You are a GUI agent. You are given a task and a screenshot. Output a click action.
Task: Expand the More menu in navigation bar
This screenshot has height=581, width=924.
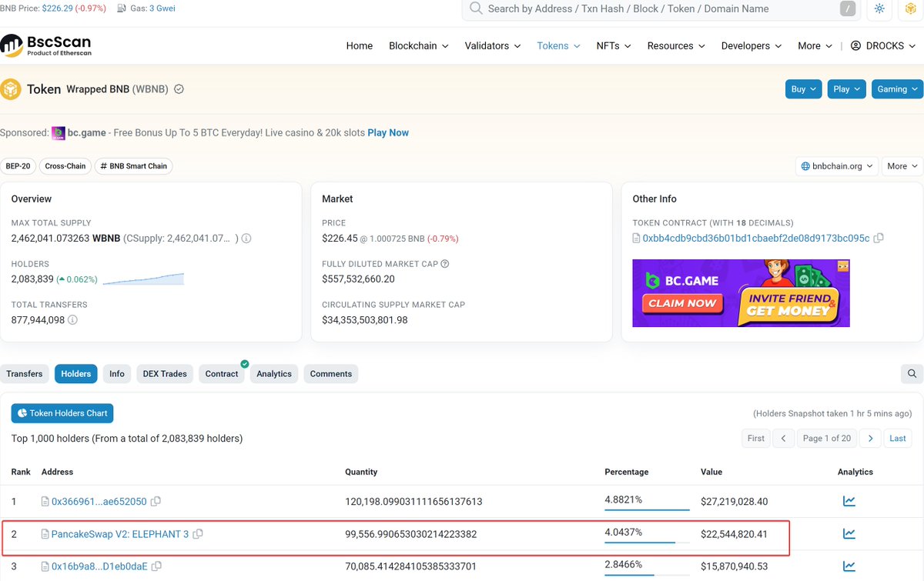pyautogui.click(x=815, y=46)
